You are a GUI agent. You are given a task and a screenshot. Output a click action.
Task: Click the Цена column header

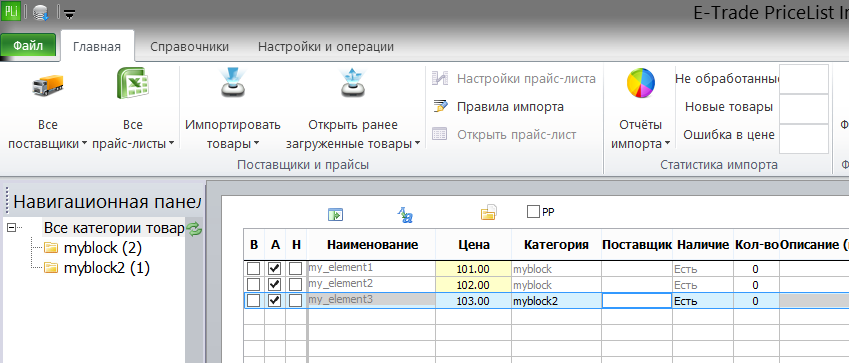point(473,245)
